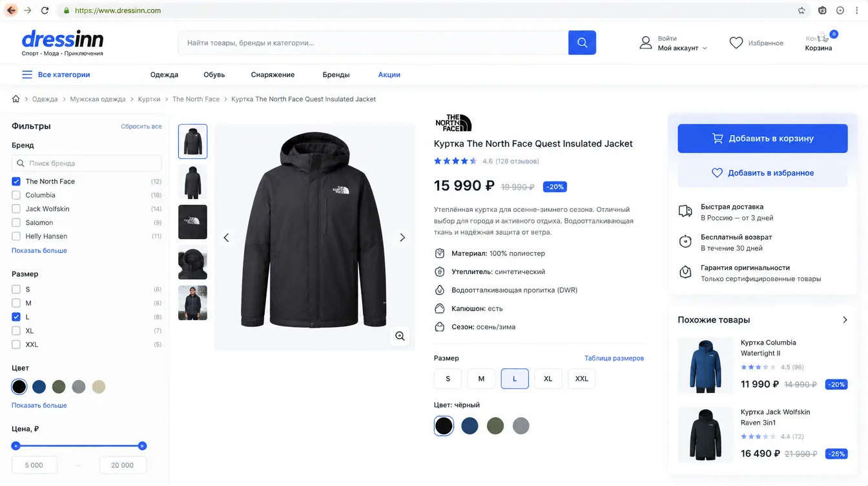The width and height of the screenshot is (868, 486).
Task: Click the free return icon
Action: pyautogui.click(x=685, y=242)
